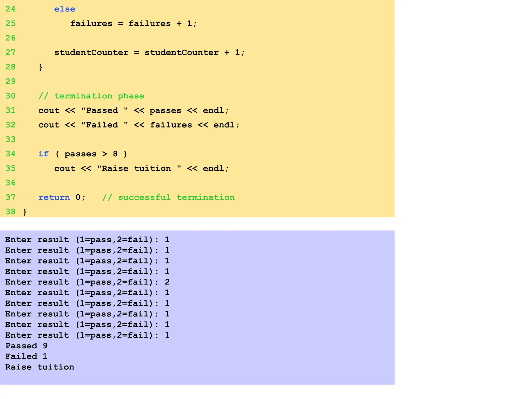The width and height of the screenshot is (532, 399).
Task: Click the failures increment statement
Action: point(134,24)
